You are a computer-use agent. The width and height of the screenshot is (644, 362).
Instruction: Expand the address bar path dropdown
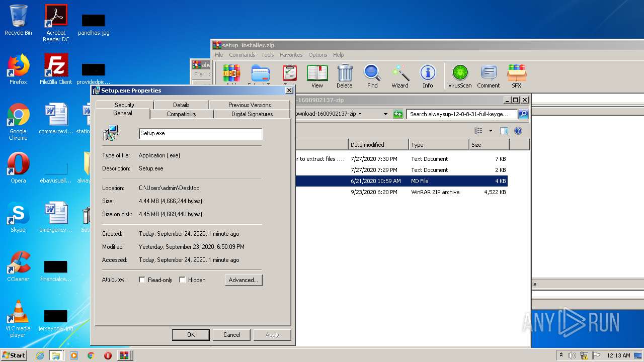click(386, 114)
